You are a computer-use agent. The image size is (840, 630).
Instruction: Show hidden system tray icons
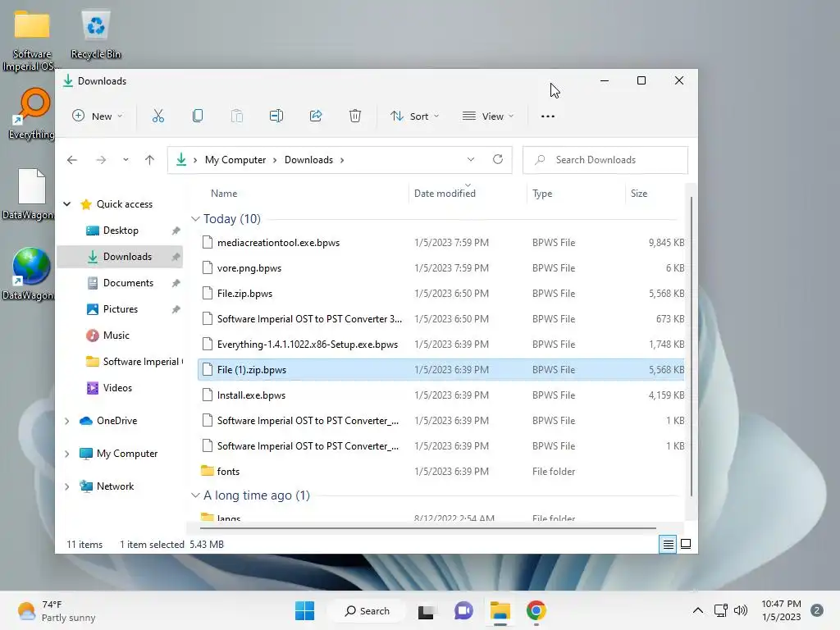(697, 610)
